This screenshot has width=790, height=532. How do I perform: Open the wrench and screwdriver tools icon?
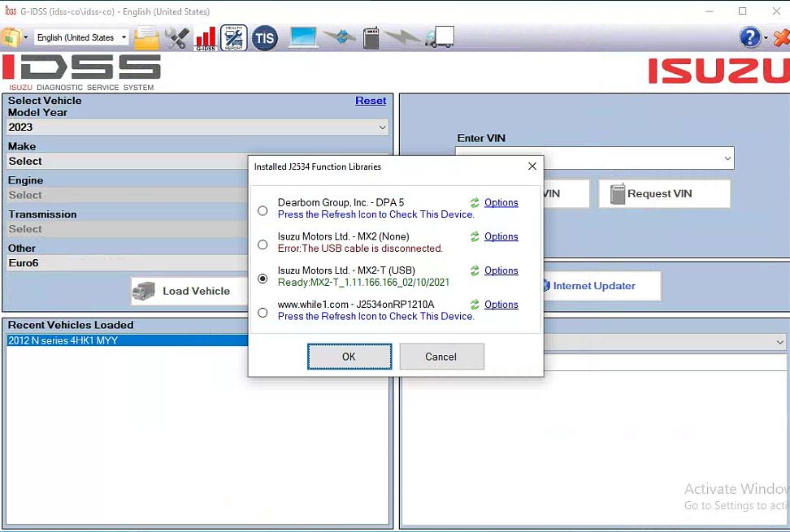tap(177, 37)
